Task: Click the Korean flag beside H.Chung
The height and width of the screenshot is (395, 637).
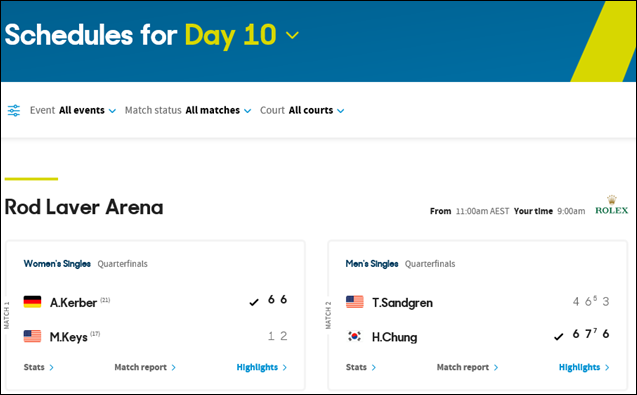Action: click(355, 336)
